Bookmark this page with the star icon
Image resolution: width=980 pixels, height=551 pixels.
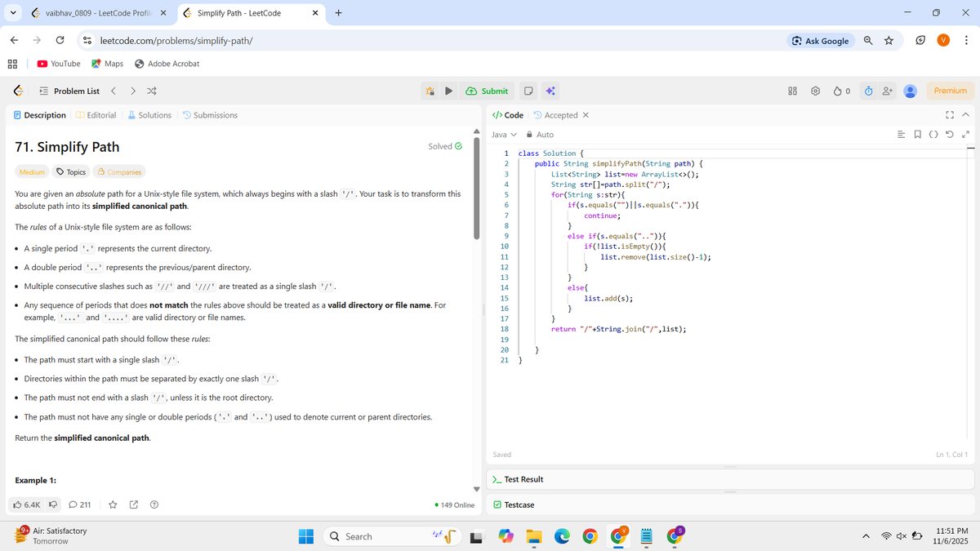pos(888,41)
